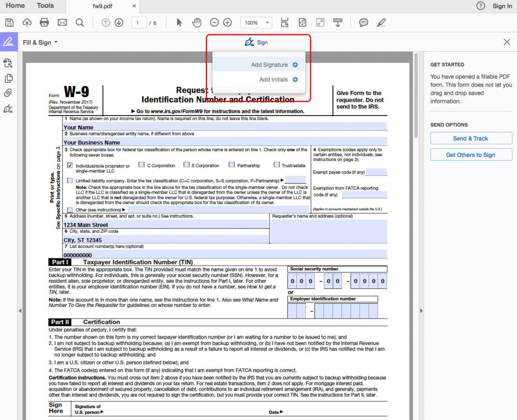Click plus icon beside Add Signature
This screenshot has height=420, width=517.
click(x=295, y=65)
